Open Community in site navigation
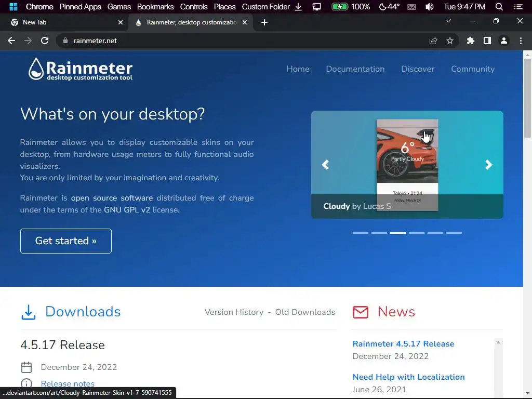This screenshot has height=399, width=532. pyautogui.click(x=473, y=69)
